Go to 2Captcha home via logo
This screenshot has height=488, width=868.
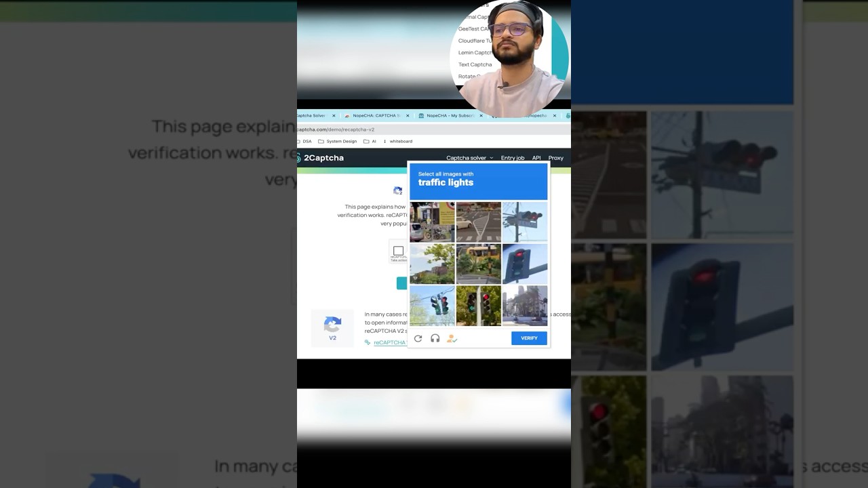click(321, 158)
